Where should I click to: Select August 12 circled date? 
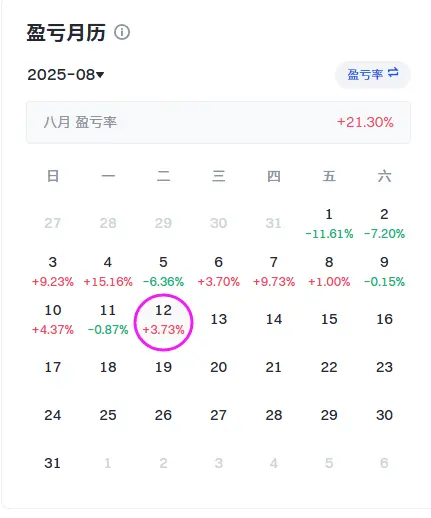coord(163,322)
